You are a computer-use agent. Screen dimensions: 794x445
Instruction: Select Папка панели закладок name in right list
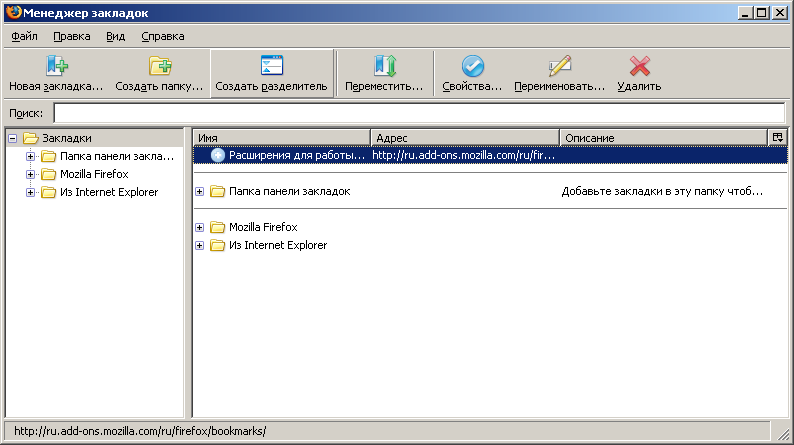coord(290,191)
